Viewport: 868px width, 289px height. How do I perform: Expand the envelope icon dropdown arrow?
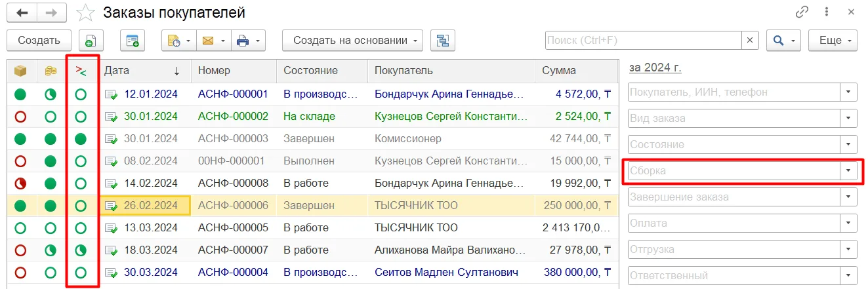(224, 41)
